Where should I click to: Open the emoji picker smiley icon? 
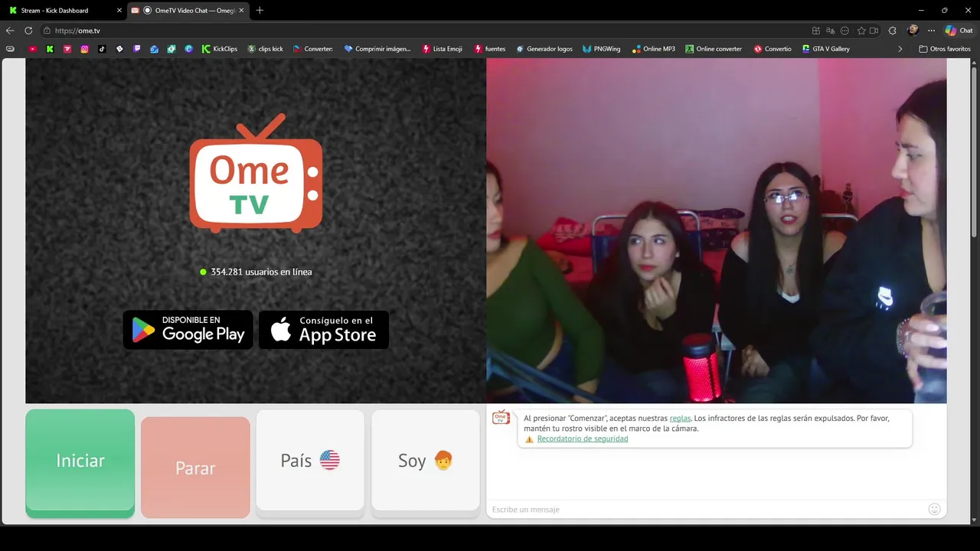tap(934, 509)
